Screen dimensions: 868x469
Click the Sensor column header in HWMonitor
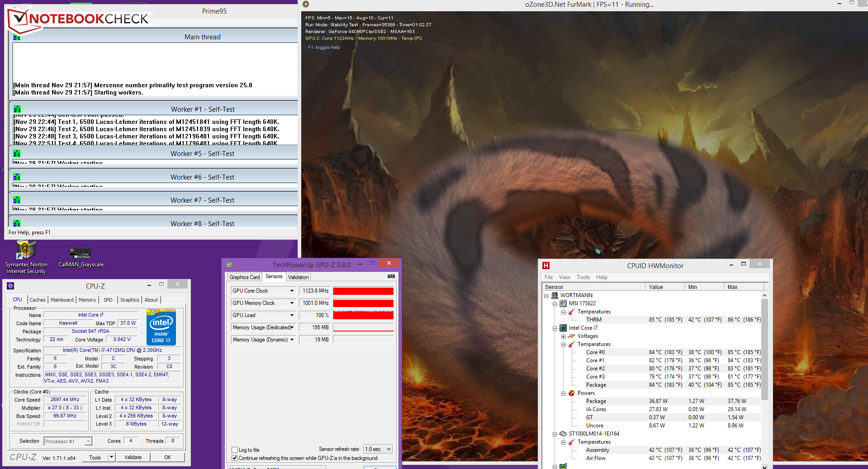[594, 287]
